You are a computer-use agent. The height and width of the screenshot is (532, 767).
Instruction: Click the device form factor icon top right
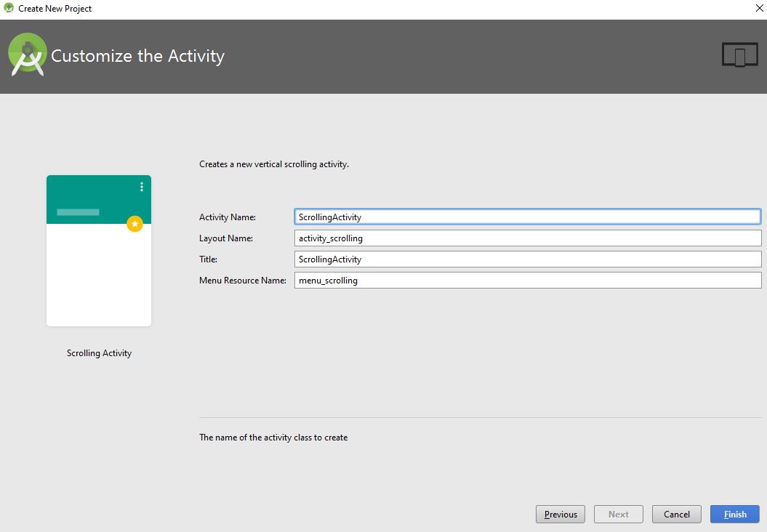739,53
